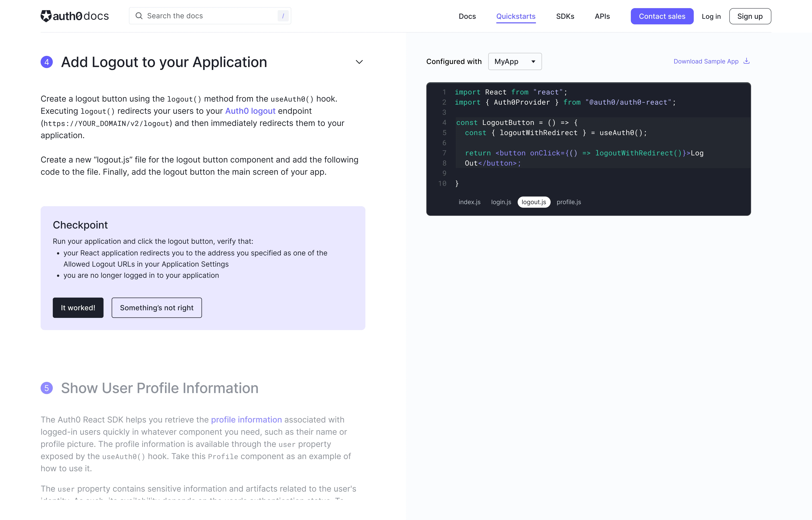Click the Sign up button
Image resolution: width=812 pixels, height=520 pixels.
pyautogui.click(x=750, y=16)
